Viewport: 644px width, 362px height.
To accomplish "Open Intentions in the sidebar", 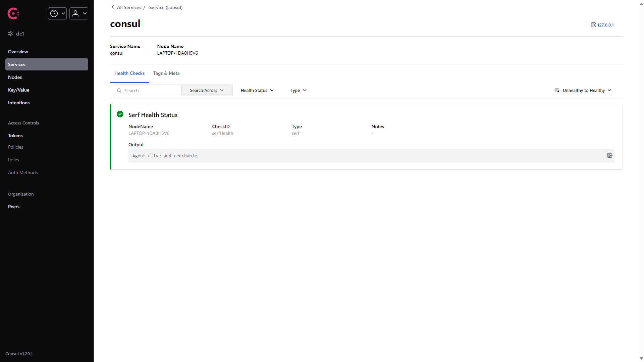I will coord(47,103).
